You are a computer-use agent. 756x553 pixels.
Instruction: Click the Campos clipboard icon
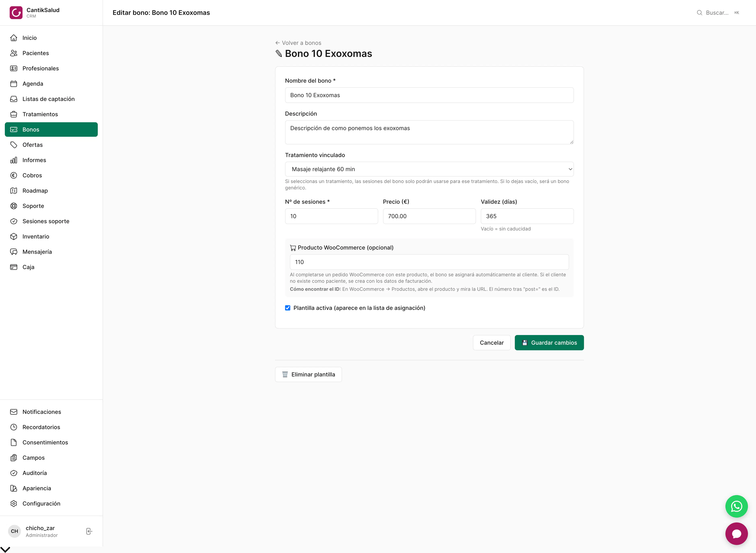pos(14,458)
